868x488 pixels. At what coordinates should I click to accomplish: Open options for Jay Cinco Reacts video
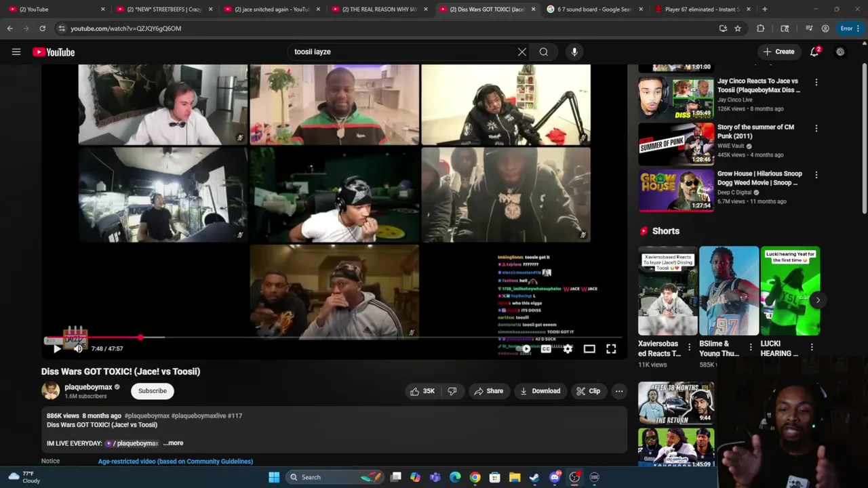(x=816, y=82)
